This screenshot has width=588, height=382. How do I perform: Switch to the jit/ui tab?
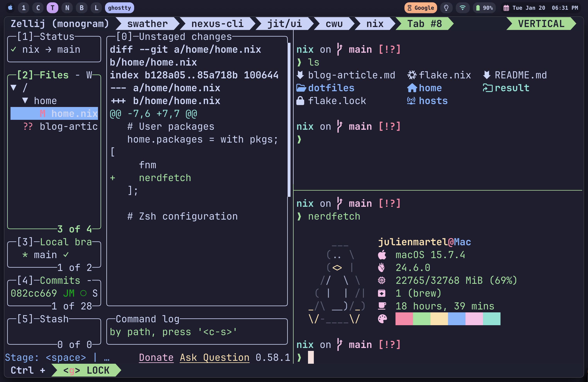pyautogui.click(x=285, y=24)
